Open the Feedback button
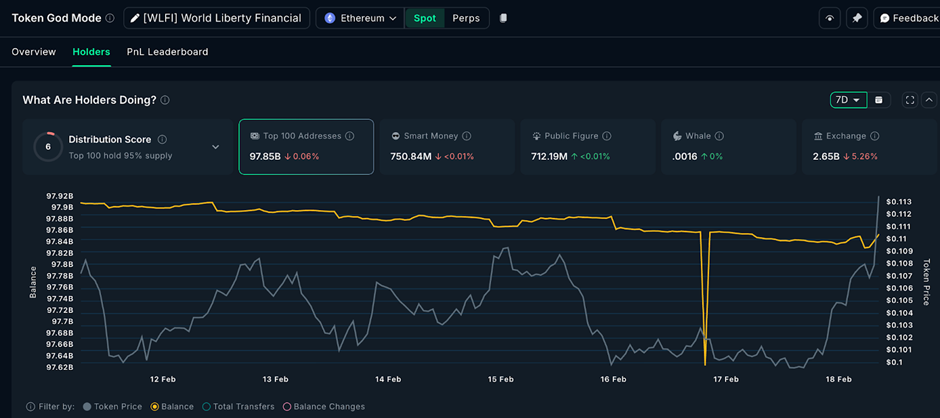This screenshot has height=418, width=940. [907, 18]
